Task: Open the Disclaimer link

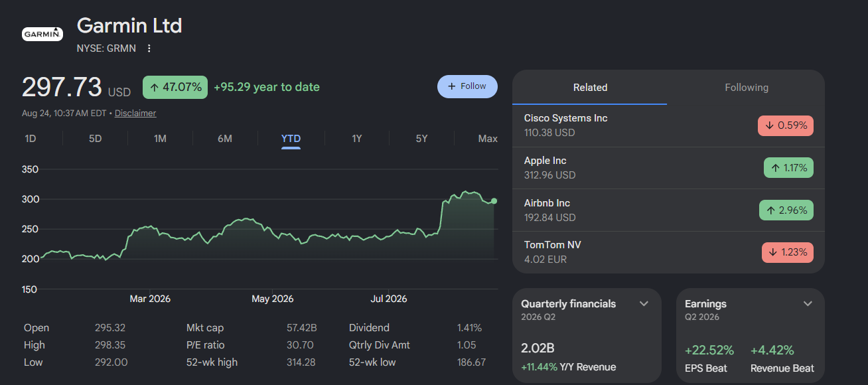Action: pos(135,114)
